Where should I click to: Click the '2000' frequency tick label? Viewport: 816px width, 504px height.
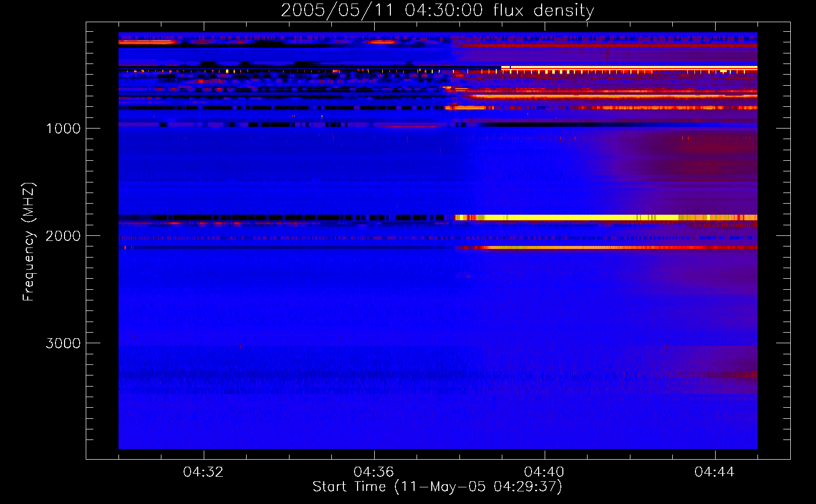(x=63, y=236)
